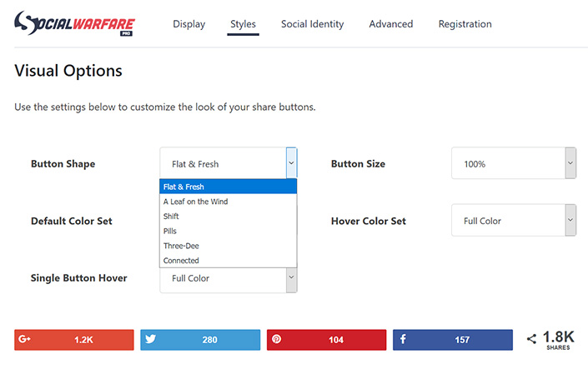
Task: Open the Display tab
Action: [x=189, y=24]
